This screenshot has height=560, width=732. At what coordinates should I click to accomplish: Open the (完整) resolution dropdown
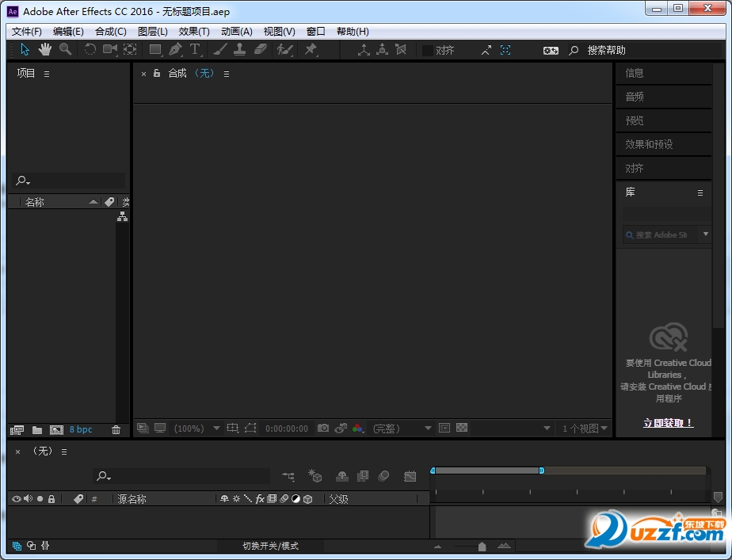coord(402,429)
